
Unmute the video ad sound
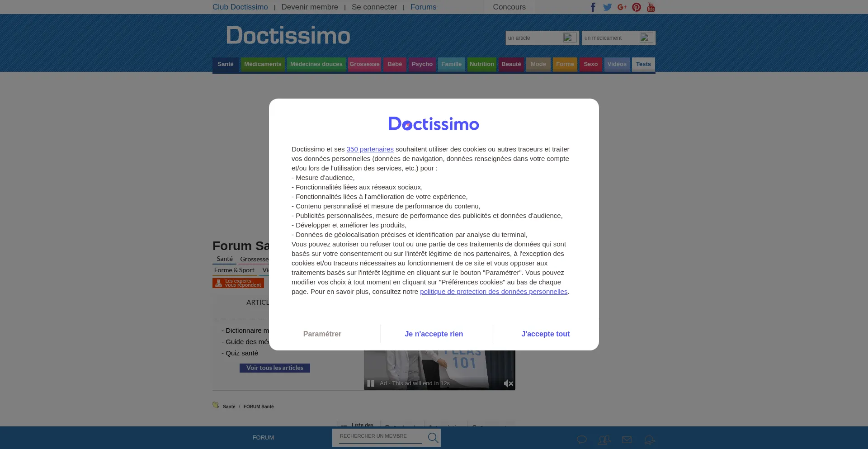coord(509,383)
